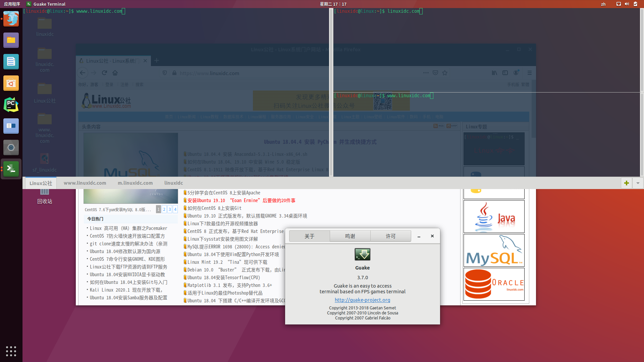Click the screen indicator tray icon
Image resolution: width=644 pixels, height=362 pixels.
pos(619,4)
